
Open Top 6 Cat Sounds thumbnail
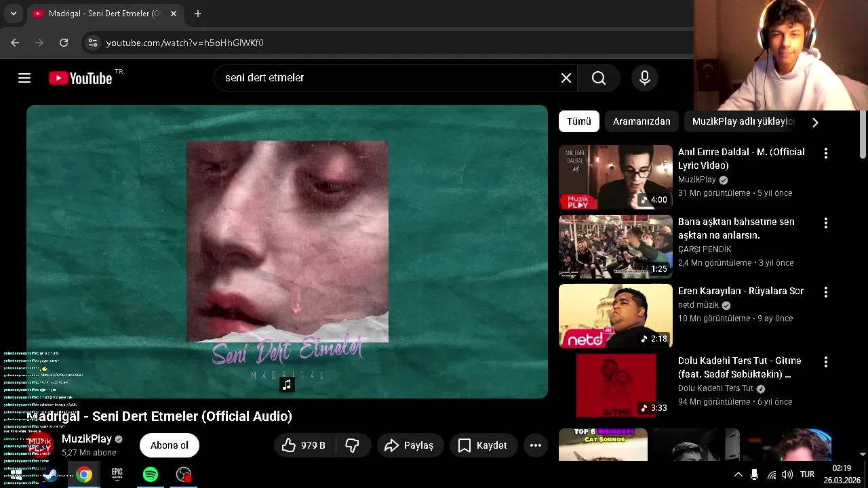point(603,445)
